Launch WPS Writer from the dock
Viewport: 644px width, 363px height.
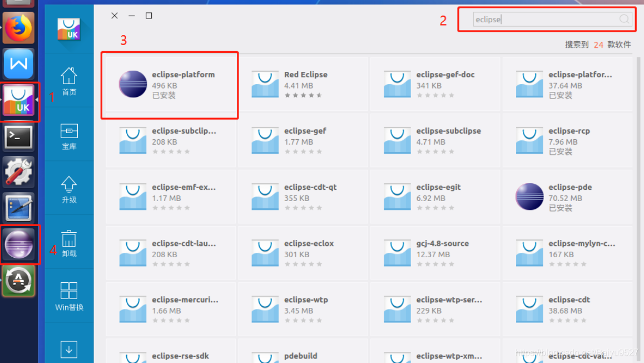coord(18,63)
